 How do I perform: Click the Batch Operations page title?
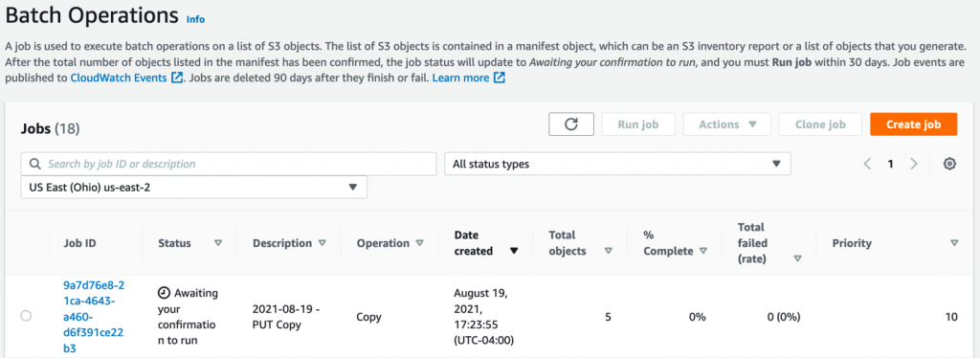click(91, 14)
